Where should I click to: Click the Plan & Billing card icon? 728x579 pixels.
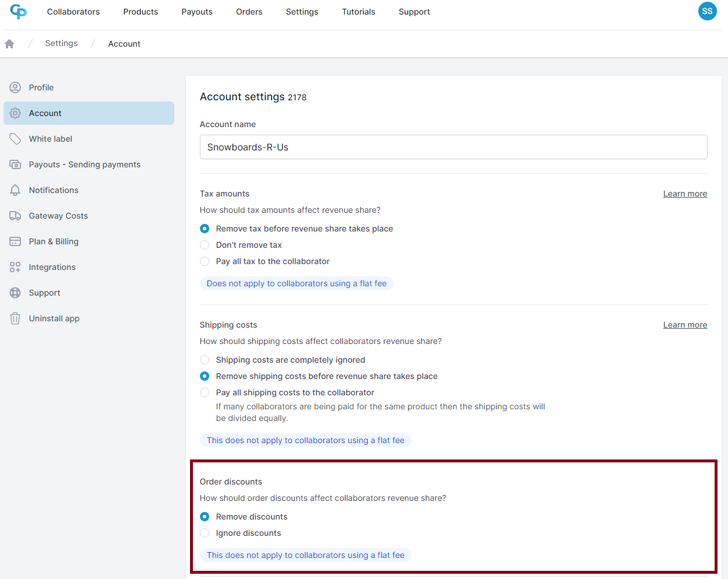point(15,241)
